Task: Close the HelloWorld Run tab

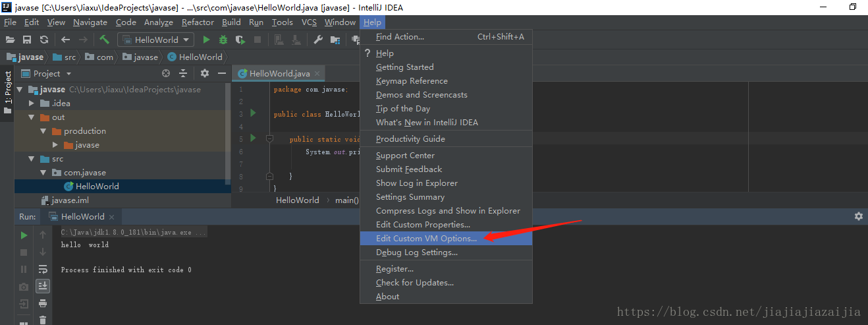Action: pyautogui.click(x=111, y=217)
